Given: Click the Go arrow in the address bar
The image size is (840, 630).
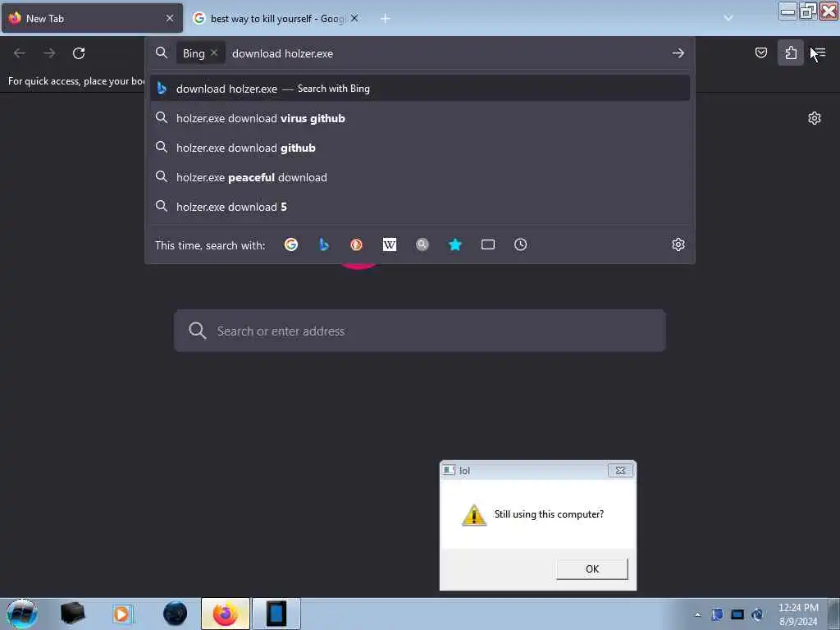Looking at the screenshot, I should point(678,53).
